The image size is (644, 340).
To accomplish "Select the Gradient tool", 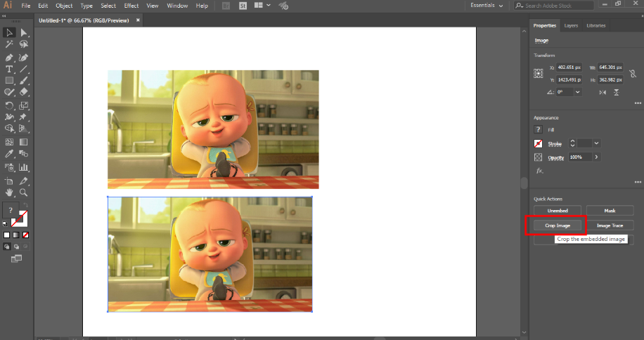I will pos(24,142).
